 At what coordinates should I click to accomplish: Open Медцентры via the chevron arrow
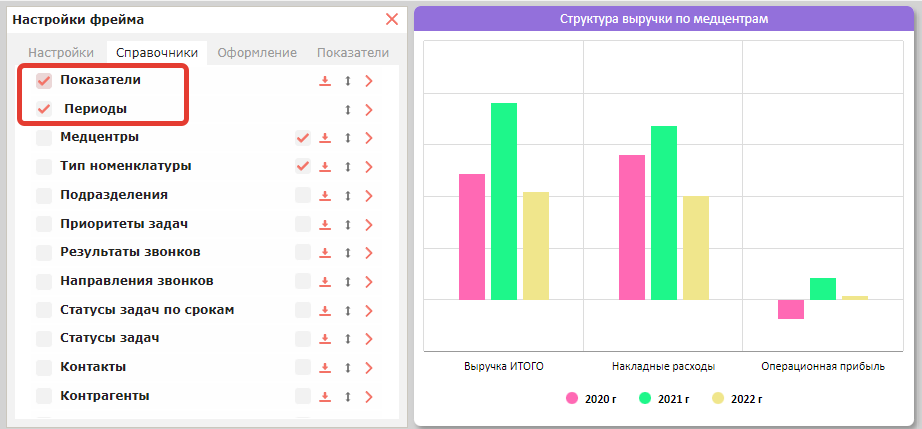369,138
